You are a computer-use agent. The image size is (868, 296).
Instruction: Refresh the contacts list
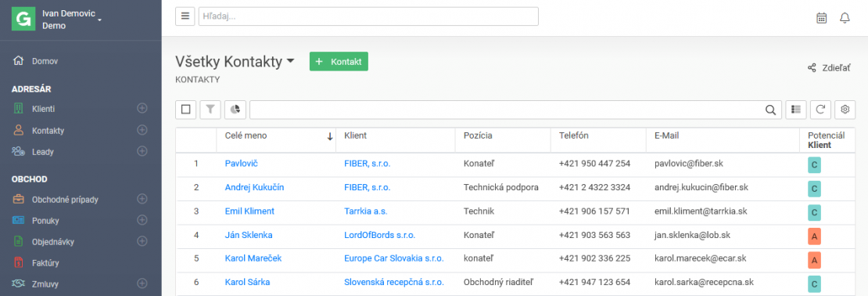820,110
